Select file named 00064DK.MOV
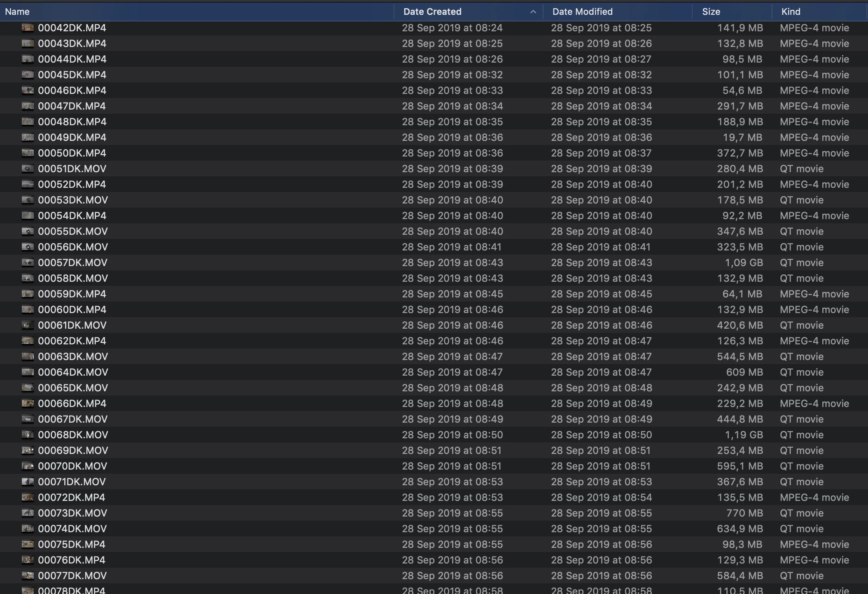This screenshot has height=594, width=868. [x=73, y=372]
